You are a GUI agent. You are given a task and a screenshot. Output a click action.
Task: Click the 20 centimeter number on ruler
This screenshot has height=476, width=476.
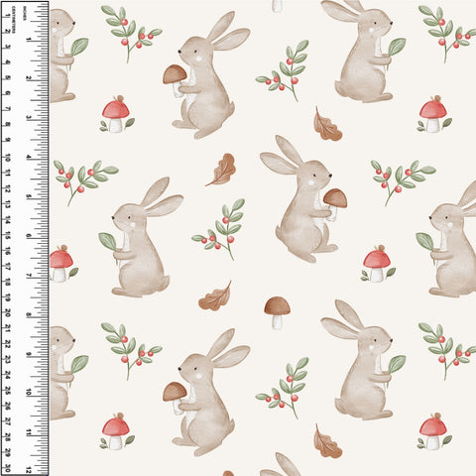(x=7, y=313)
